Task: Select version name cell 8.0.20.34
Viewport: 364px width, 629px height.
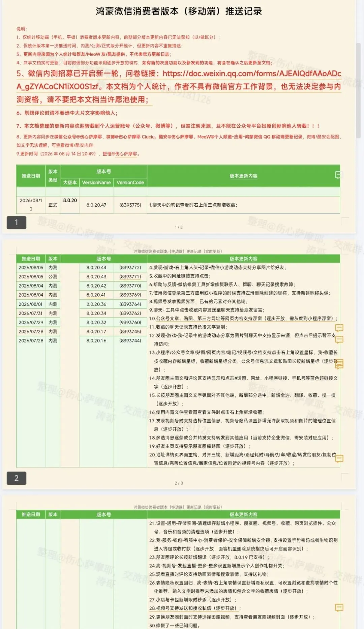Action: coord(96,313)
